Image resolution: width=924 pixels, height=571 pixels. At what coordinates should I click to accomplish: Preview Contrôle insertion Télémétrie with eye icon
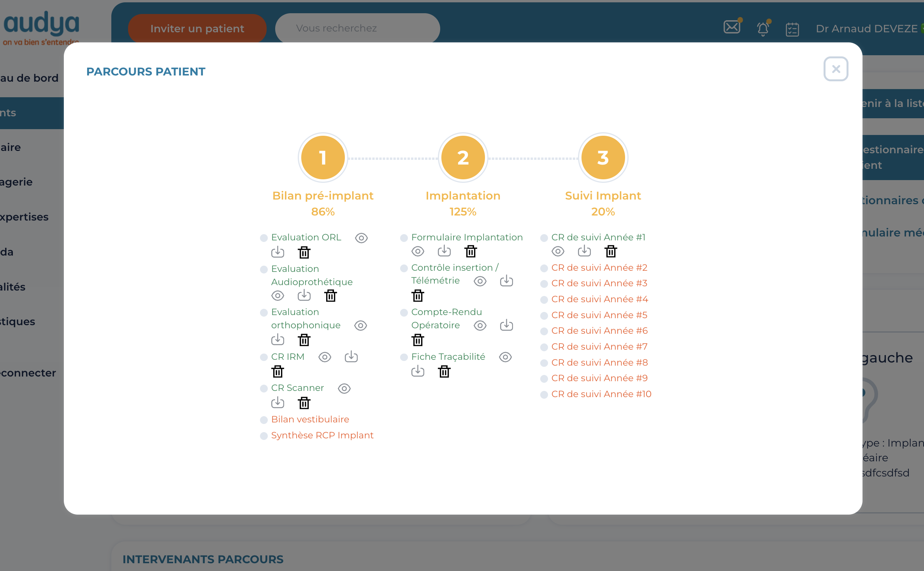480,281
